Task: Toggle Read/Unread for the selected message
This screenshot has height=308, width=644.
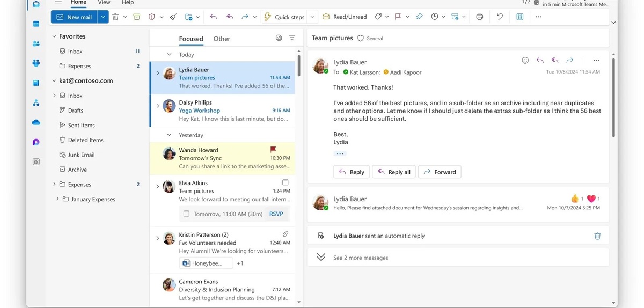Action: (343, 17)
